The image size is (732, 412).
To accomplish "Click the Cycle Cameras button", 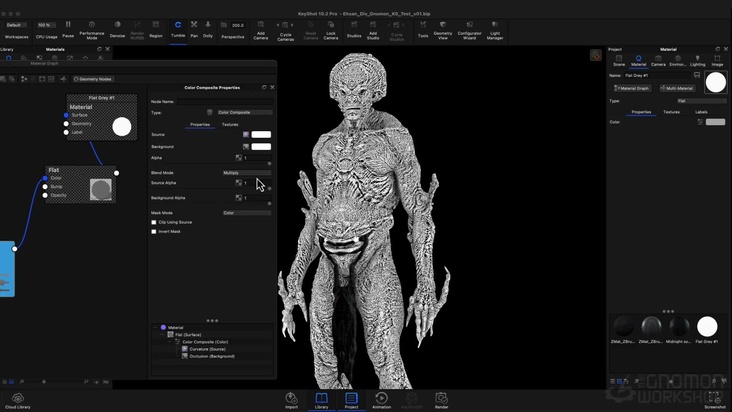I will [x=285, y=30].
